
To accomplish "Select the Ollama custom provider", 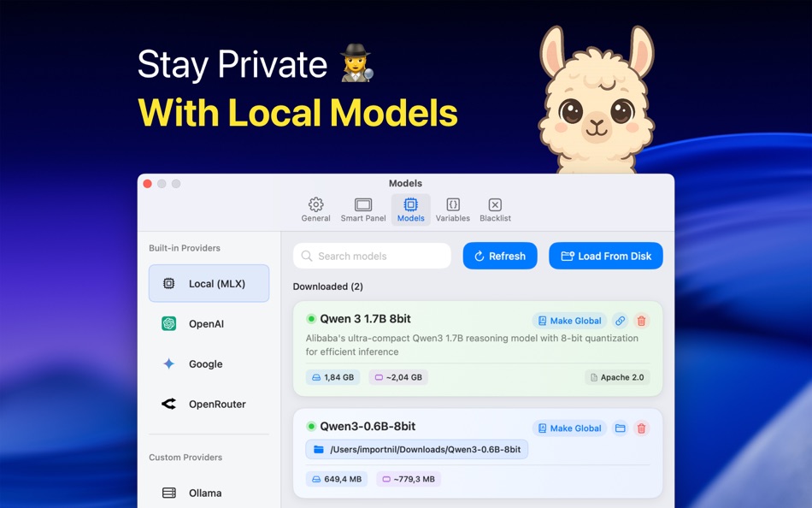I will pyautogui.click(x=209, y=493).
